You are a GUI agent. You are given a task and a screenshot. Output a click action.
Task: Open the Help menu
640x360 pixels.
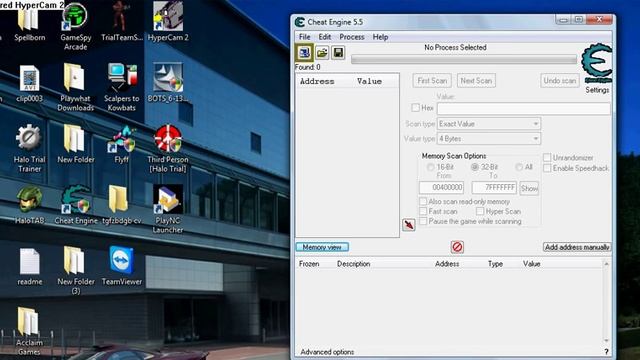(380, 37)
